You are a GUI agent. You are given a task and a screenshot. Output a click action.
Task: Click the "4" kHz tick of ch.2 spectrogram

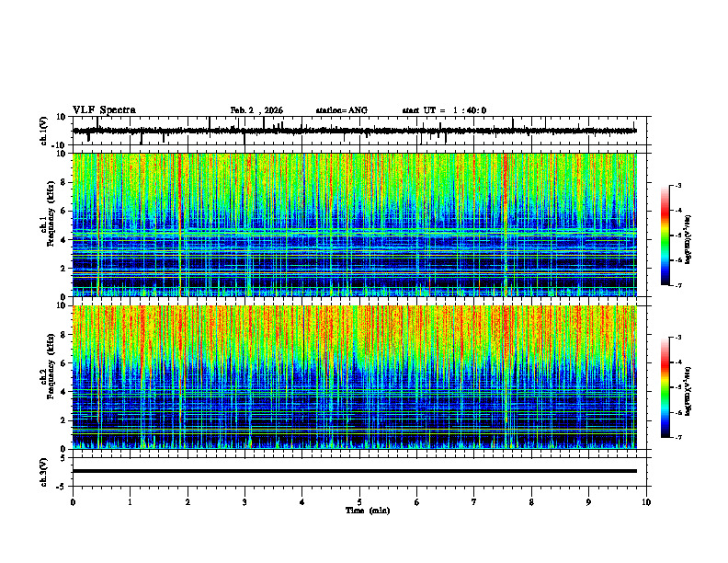64,392
